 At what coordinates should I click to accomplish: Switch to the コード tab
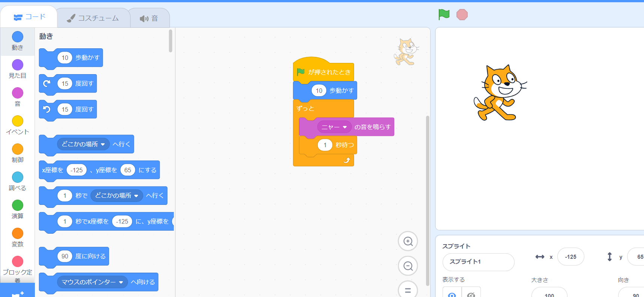(x=29, y=17)
